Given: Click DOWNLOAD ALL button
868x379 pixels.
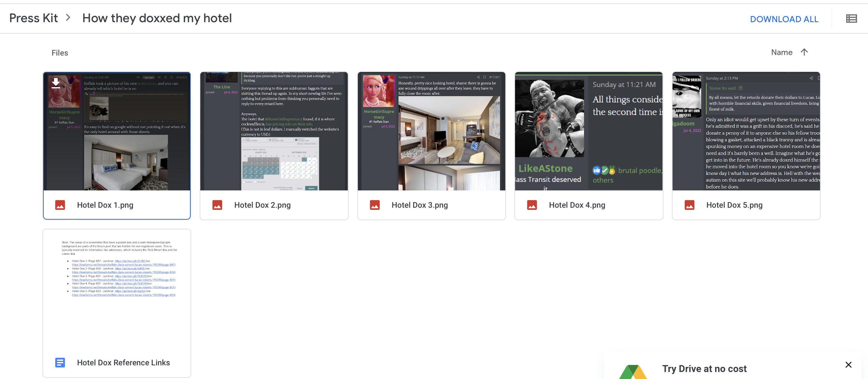Looking at the screenshot, I should [x=784, y=19].
